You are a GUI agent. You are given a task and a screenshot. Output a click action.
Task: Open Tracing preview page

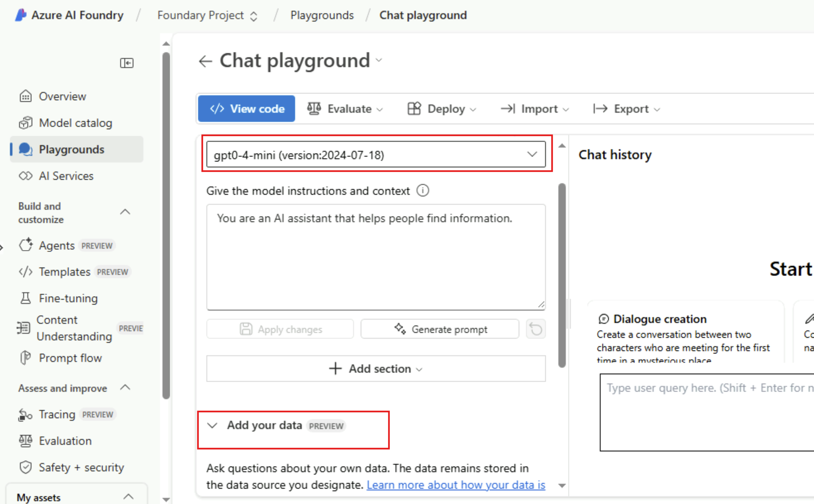(57, 415)
